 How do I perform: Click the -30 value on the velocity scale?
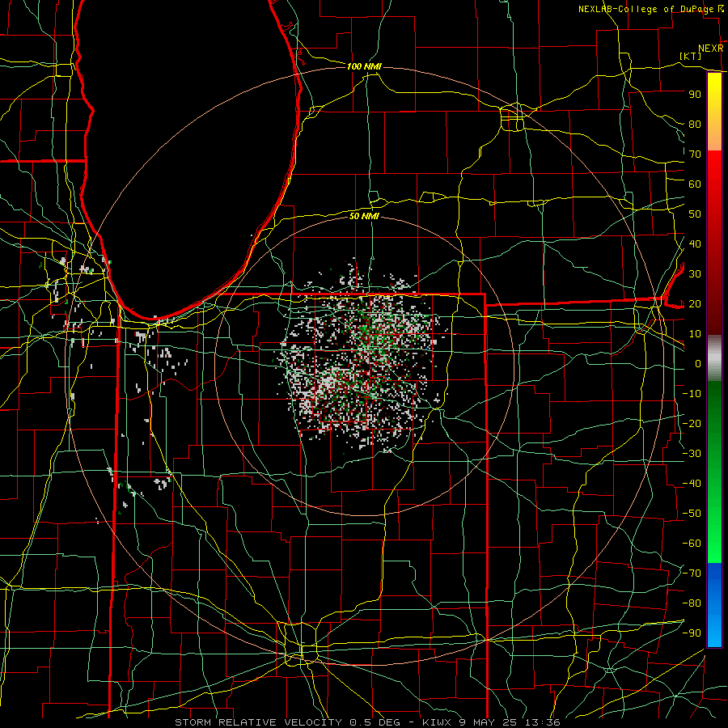692,454
